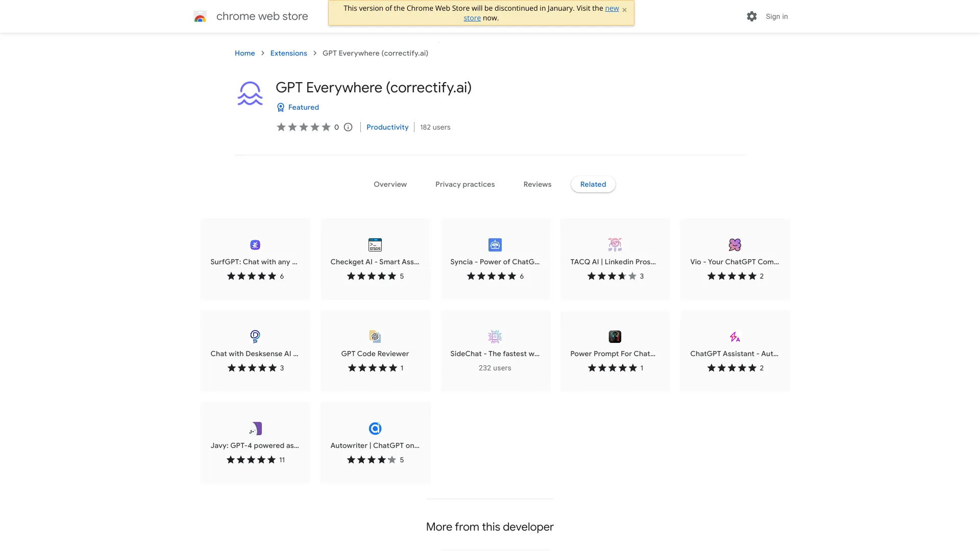
Task: Open the Privacy practices tab
Action: 465,184
